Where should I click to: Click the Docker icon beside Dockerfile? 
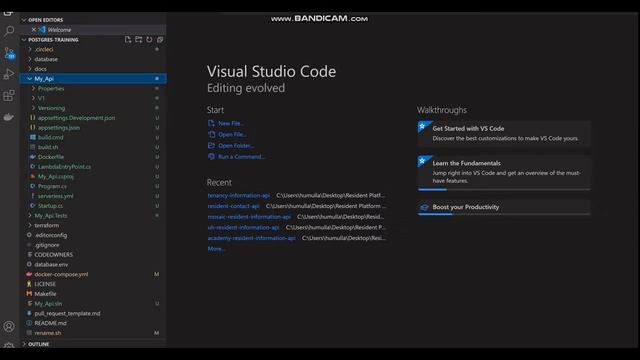pyautogui.click(x=33, y=157)
